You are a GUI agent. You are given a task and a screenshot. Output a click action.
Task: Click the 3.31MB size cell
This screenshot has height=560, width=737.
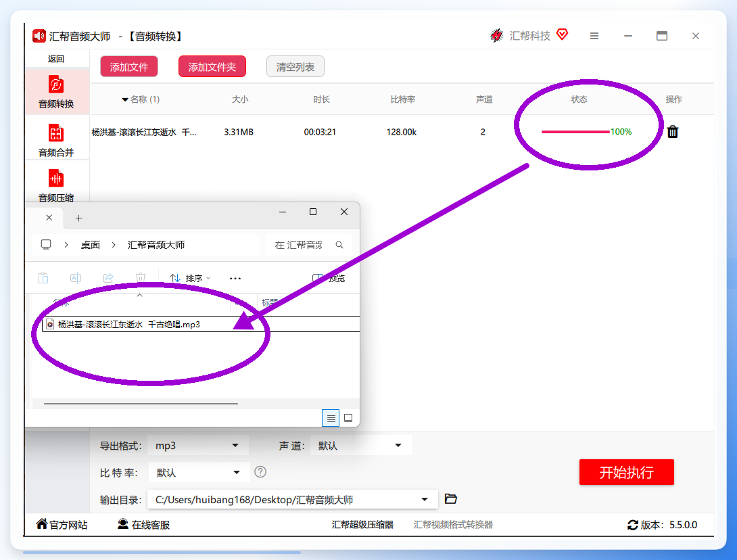pos(239,132)
